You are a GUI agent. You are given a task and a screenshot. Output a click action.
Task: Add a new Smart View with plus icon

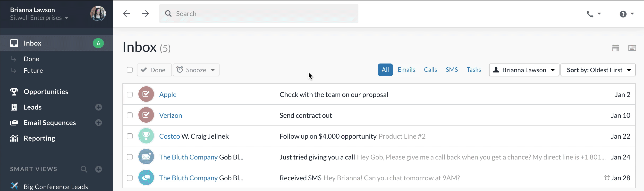pos(99,169)
